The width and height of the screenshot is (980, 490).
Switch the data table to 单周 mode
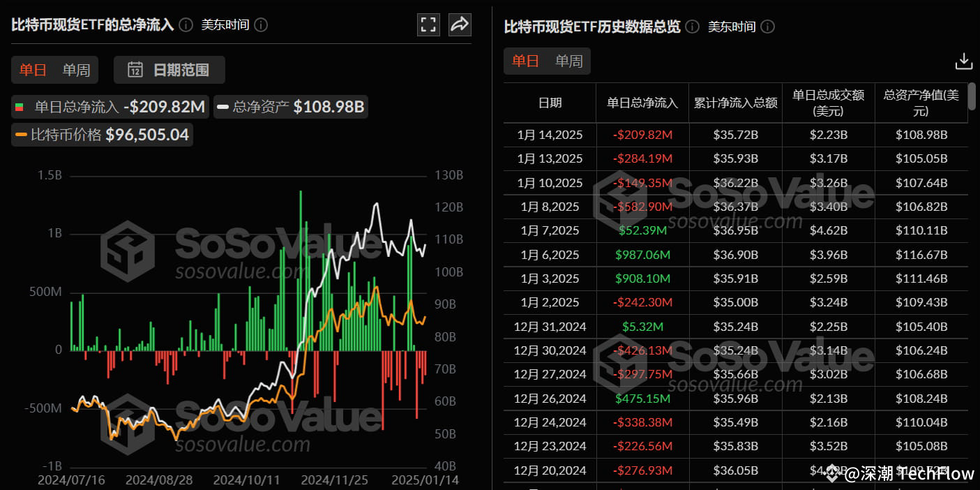(x=568, y=61)
